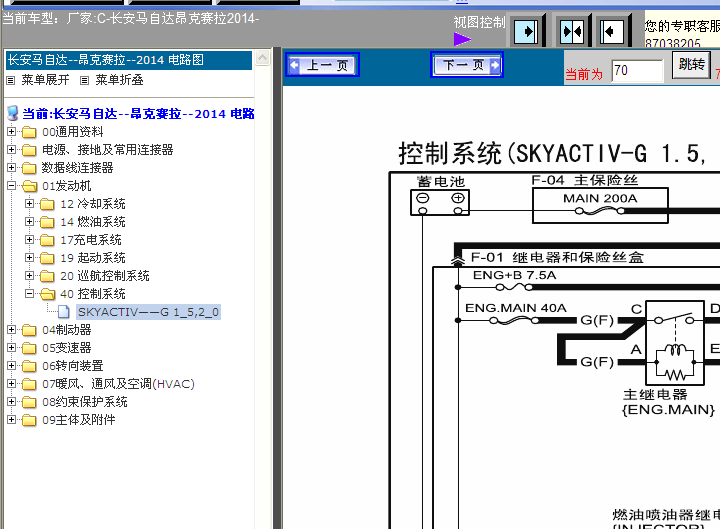720x529 pixels.
Task: Select the 07暖风、通风及空调(HVAC) label
Action: (118, 384)
